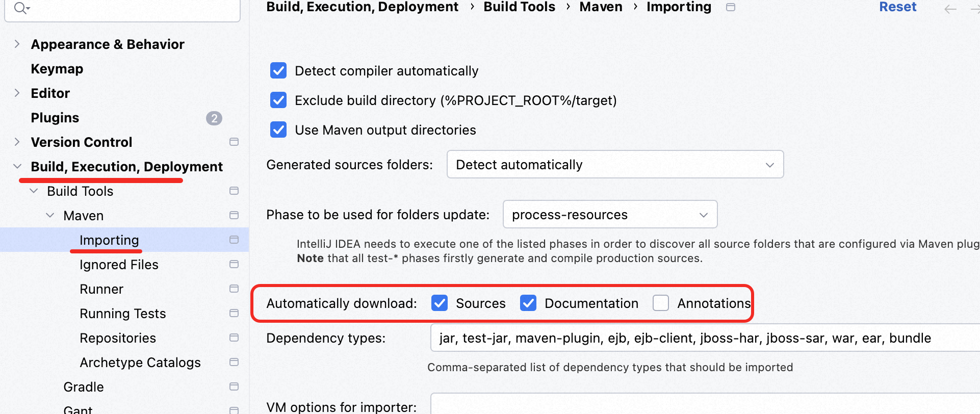Viewport: 980px width, 414px height.
Task: Collapse the Maven tree node
Action: [x=50, y=215]
